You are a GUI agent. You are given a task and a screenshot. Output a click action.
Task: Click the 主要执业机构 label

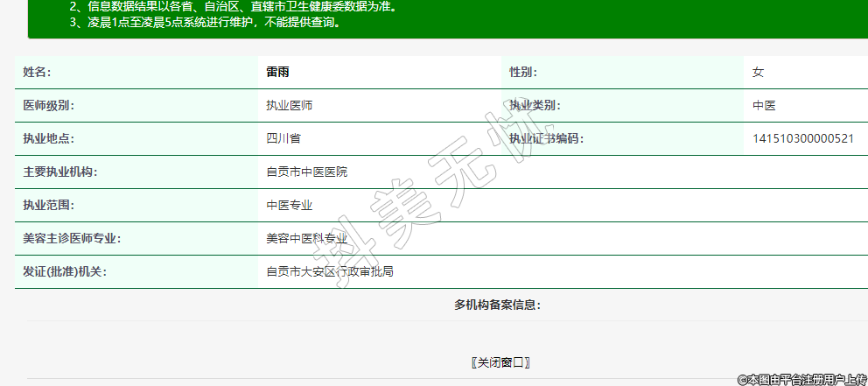[59, 172]
